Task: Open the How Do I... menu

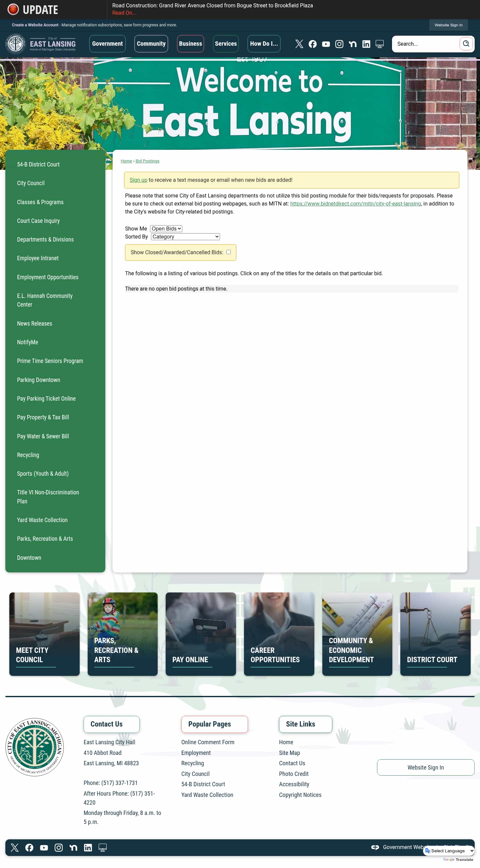Action: 264,44
